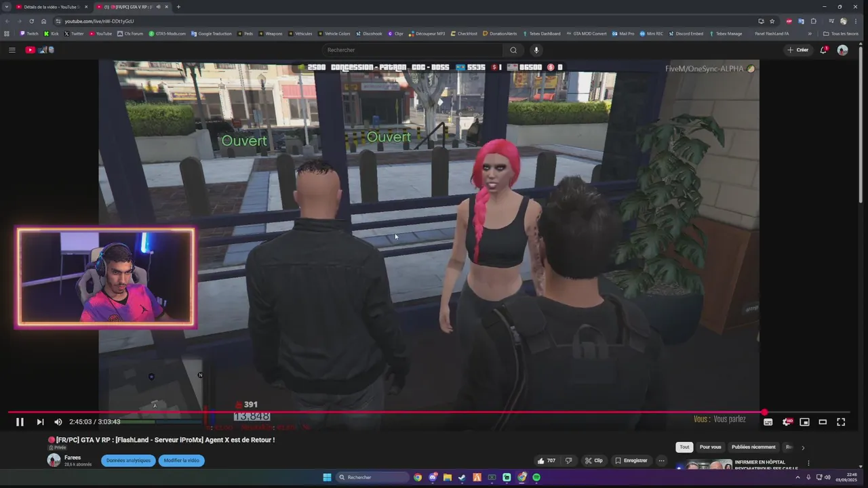
Task: Open the account avatar menu
Action: pos(842,49)
